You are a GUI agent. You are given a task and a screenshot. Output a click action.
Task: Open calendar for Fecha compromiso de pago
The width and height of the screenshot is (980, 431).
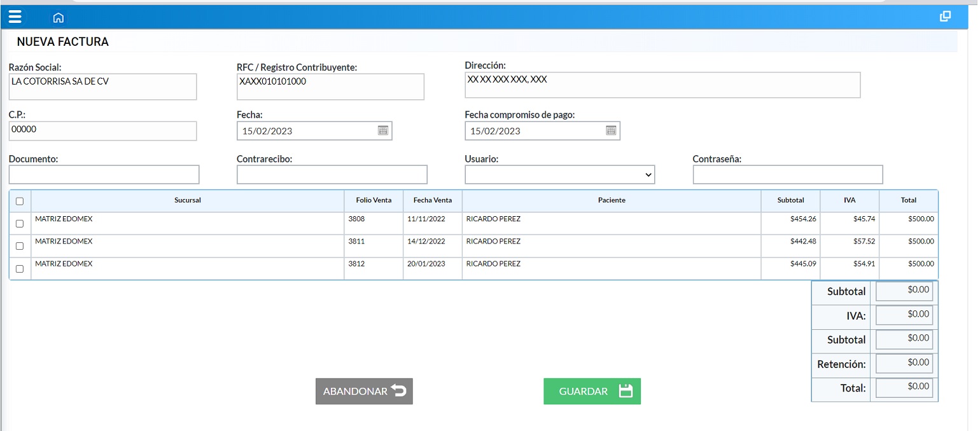pos(611,130)
